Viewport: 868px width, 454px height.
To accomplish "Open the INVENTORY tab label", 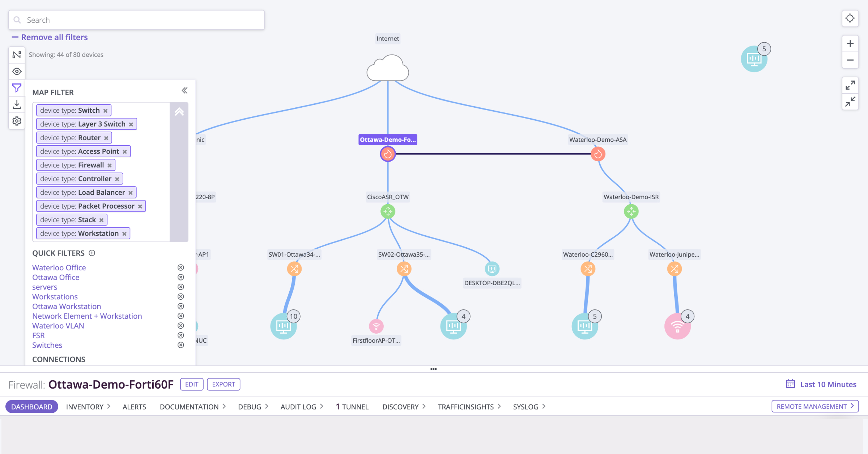I will point(85,407).
